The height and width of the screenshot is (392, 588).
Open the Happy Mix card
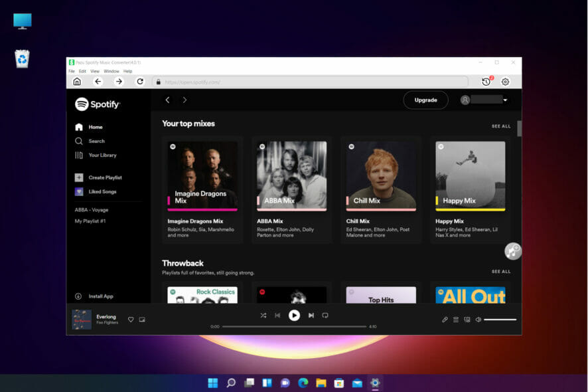471,190
